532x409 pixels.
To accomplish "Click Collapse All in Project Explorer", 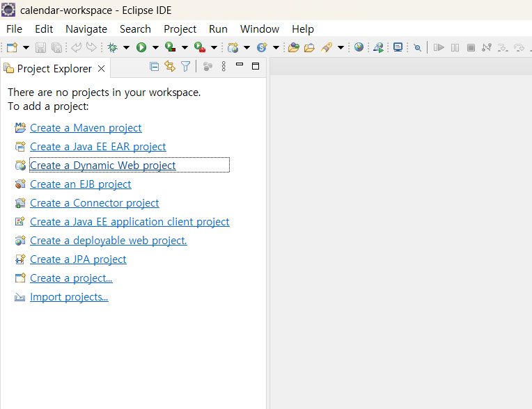I will [155, 67].
